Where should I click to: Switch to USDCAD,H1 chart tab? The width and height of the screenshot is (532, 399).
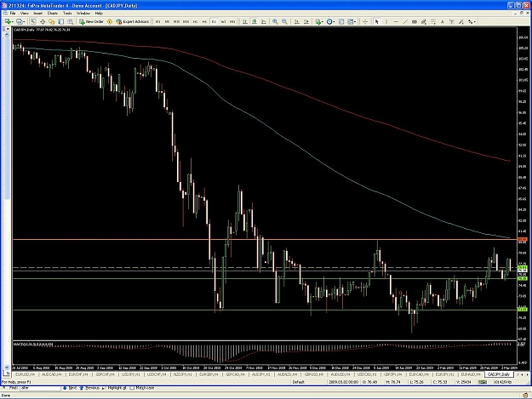pos(366,374)
